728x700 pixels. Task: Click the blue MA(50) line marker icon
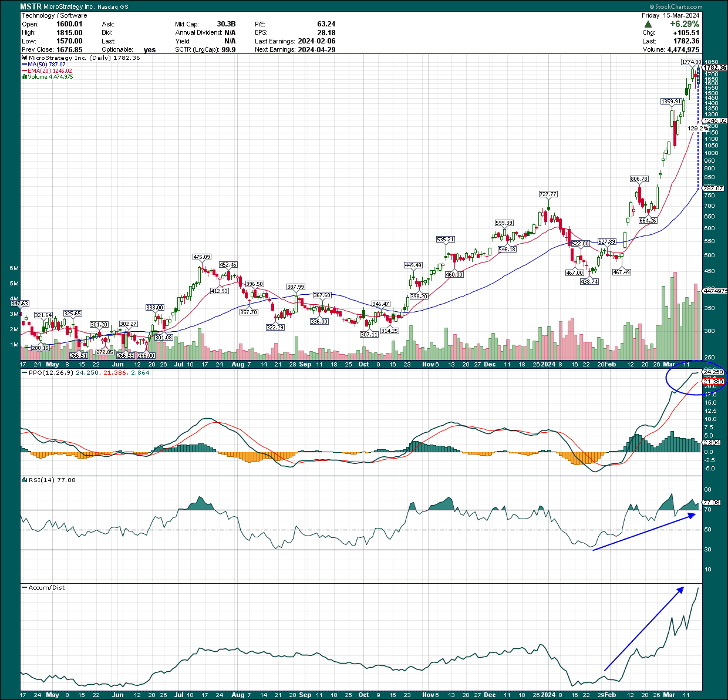[24, 65]
